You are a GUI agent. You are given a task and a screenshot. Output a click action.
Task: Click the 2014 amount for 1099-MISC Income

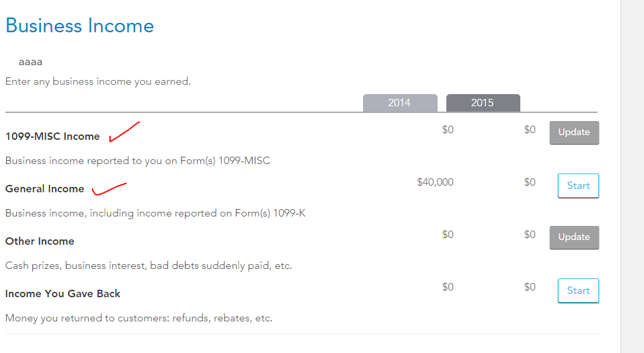coord(448,130)
